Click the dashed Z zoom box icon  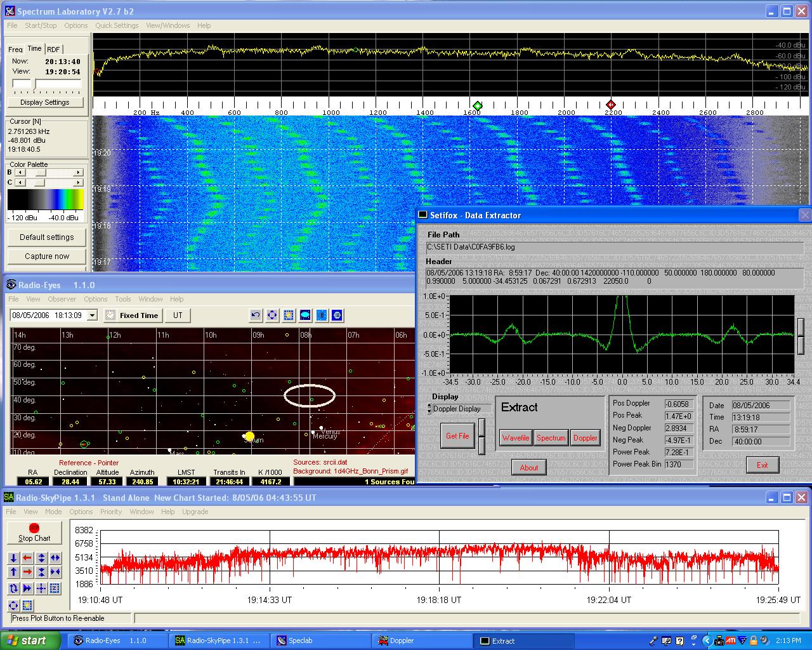[55, 588]
